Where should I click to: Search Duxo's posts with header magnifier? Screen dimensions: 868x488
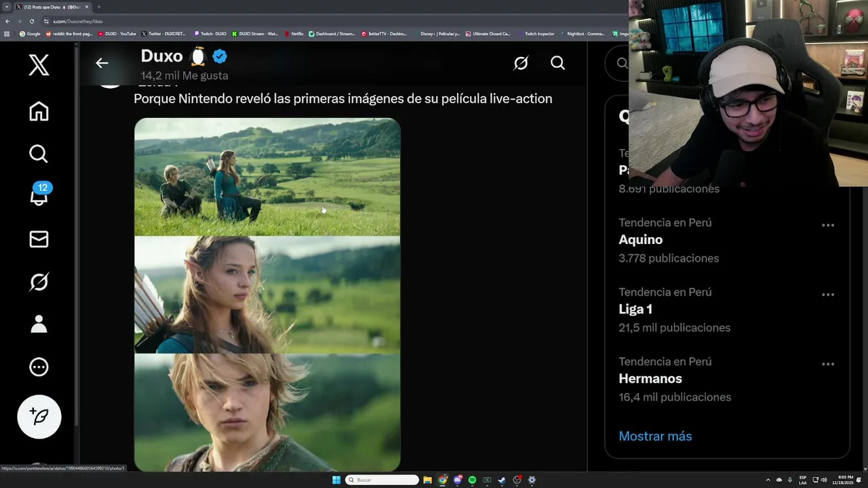coord(557,63)
